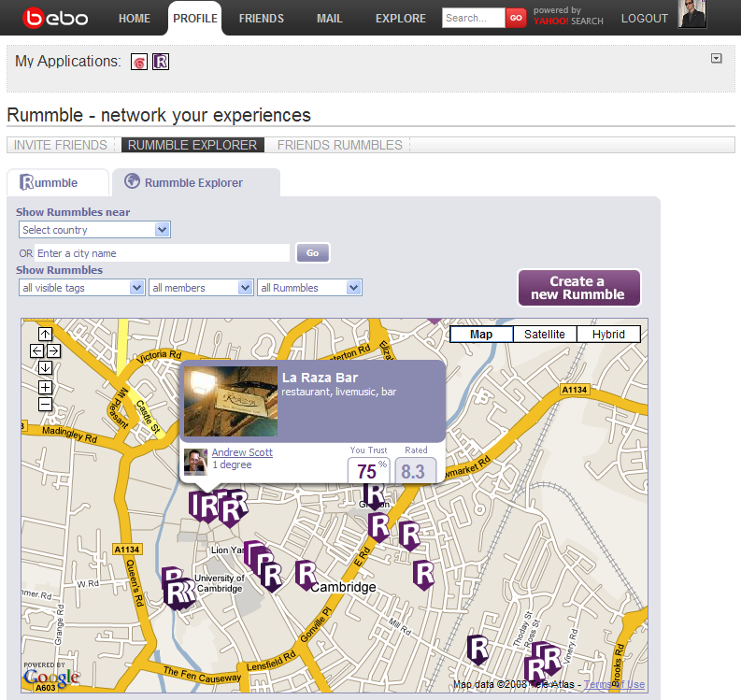Click the You Trust 75% box
This screenshot has height=700, width=741.
click(x=369, y=469)
